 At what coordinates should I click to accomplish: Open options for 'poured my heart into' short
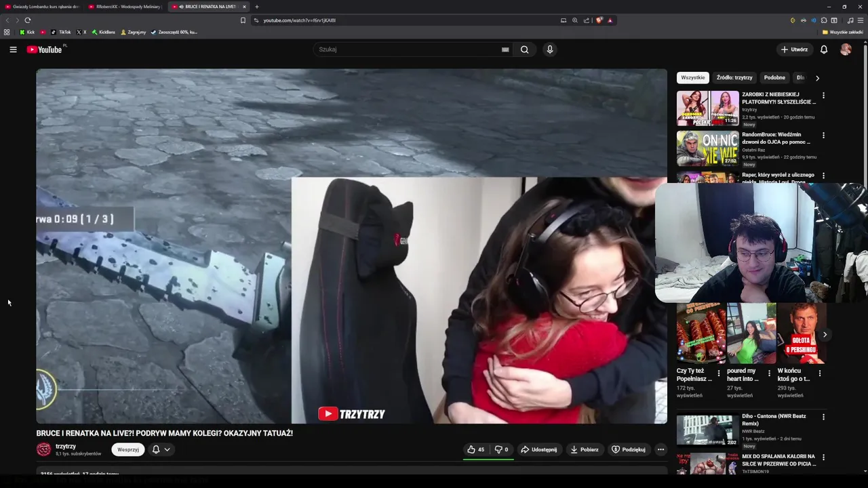[x=769, y=373]
